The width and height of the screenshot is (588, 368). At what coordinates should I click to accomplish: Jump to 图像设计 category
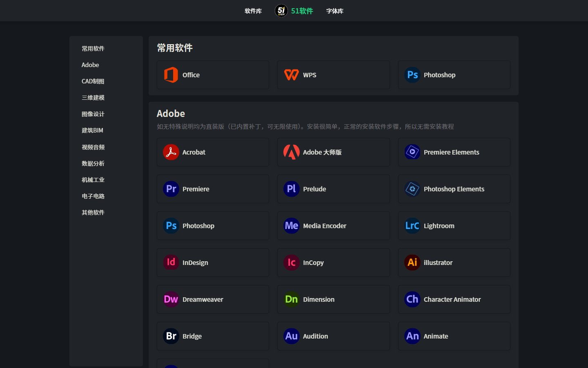[x=93, y=114]
